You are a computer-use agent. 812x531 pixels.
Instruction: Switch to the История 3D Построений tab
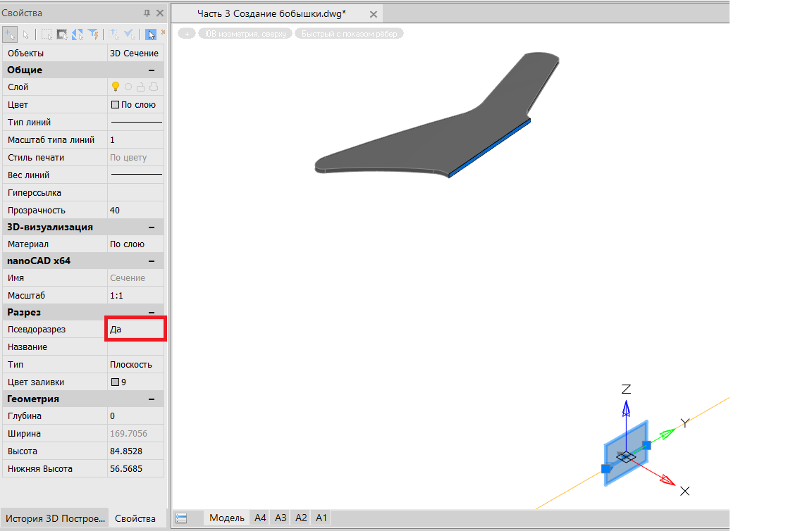tap(55, 518)
